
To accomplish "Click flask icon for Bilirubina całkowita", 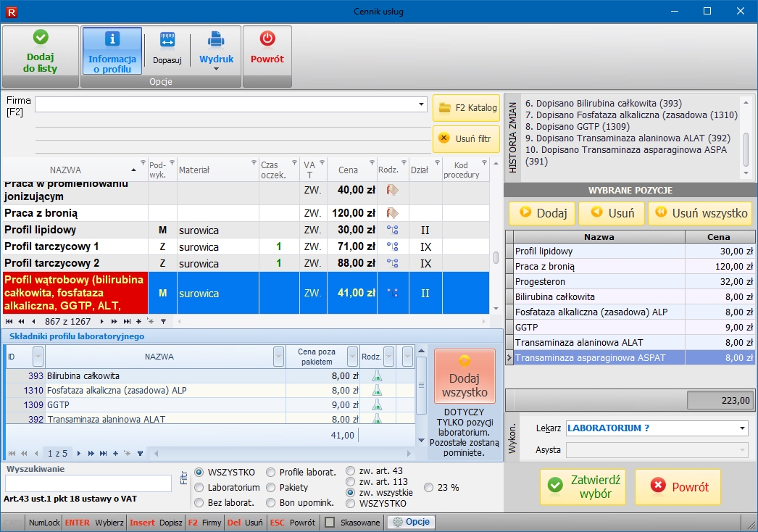I will pos(377,376).
